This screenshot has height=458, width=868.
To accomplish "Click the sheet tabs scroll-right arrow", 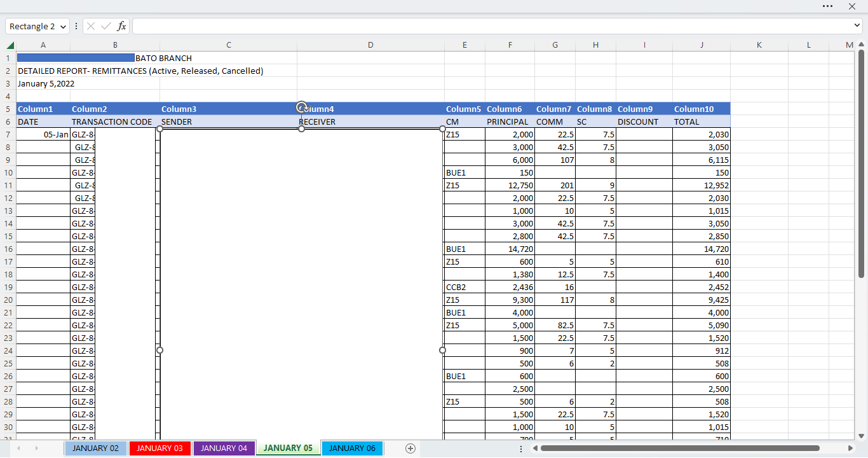I will 36,448.
